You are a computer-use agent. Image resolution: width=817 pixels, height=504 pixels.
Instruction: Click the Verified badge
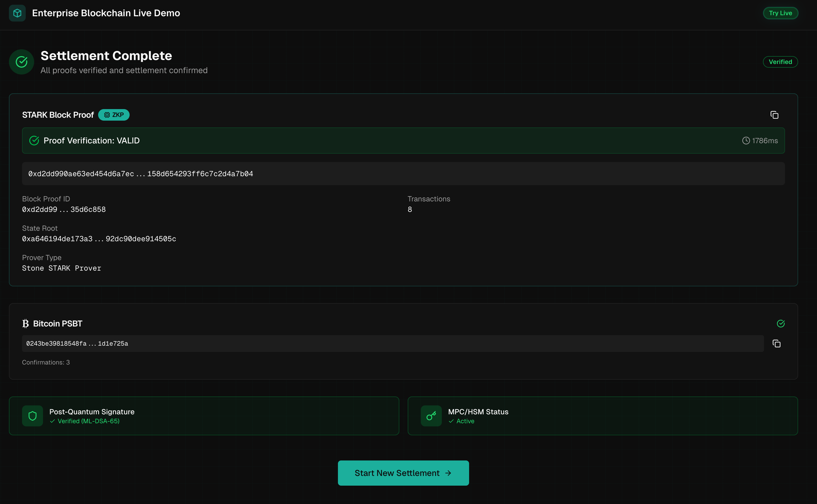click(x=780, y=62)
